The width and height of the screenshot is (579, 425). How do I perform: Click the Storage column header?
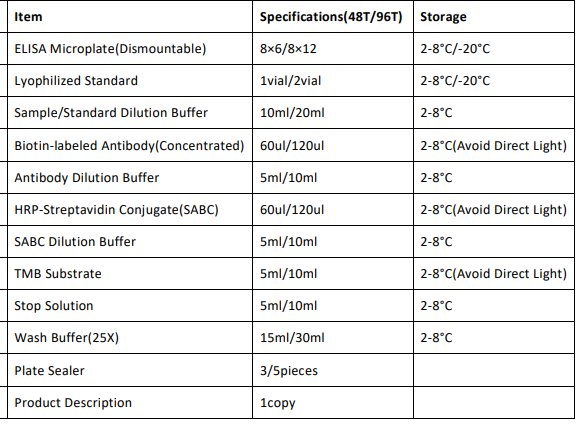coord(494,17)
